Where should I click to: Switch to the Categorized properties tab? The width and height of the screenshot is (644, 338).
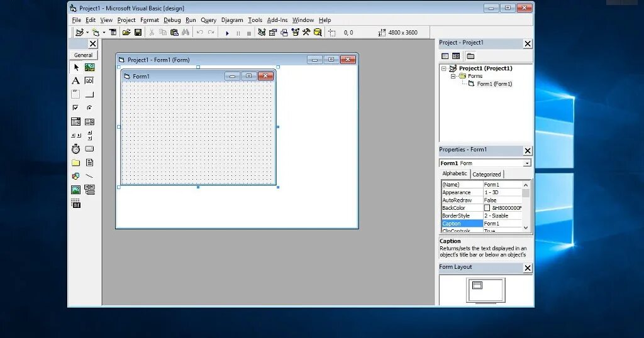pos(487,174)
